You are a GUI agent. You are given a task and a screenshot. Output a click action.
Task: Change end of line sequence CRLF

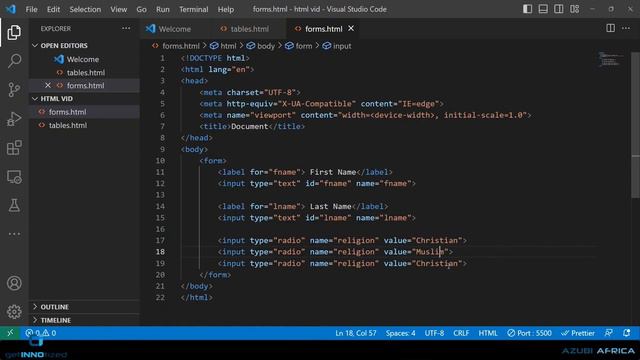coord(461,333)
